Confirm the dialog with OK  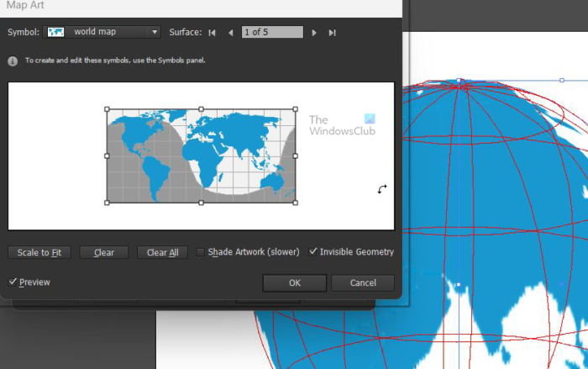click(x=294, y=282)
